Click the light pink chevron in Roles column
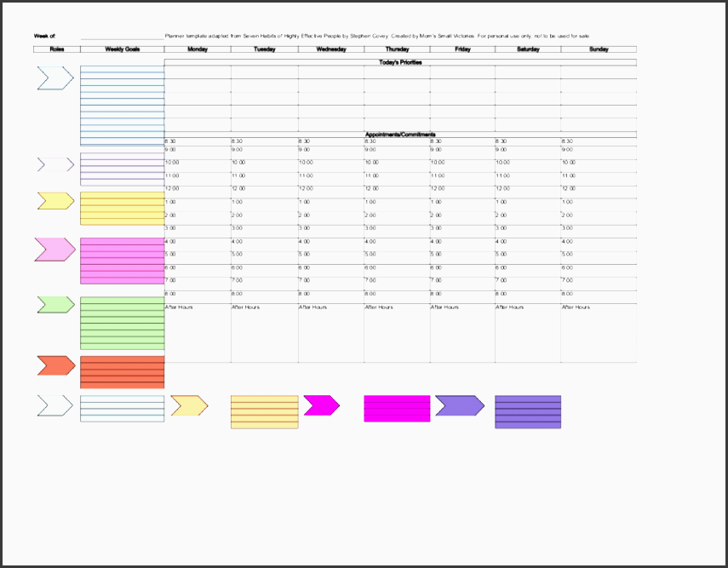The image size is (728, 568). coord(54,250)
